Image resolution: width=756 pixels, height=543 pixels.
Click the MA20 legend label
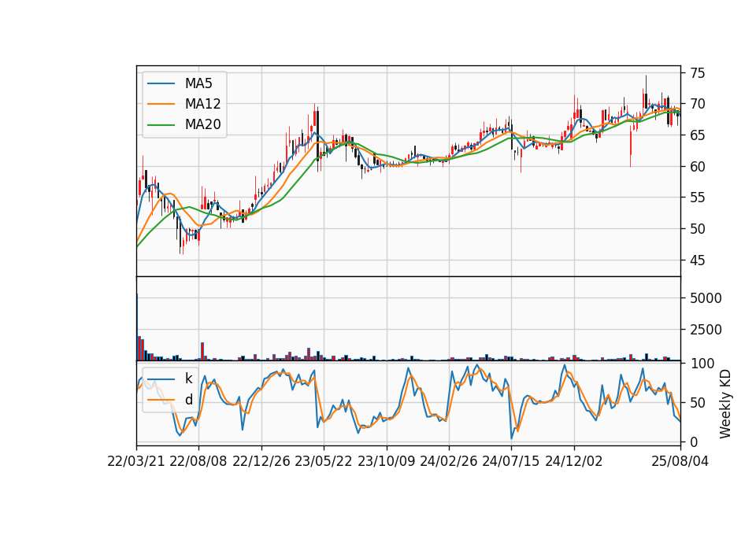pos(202,125)
